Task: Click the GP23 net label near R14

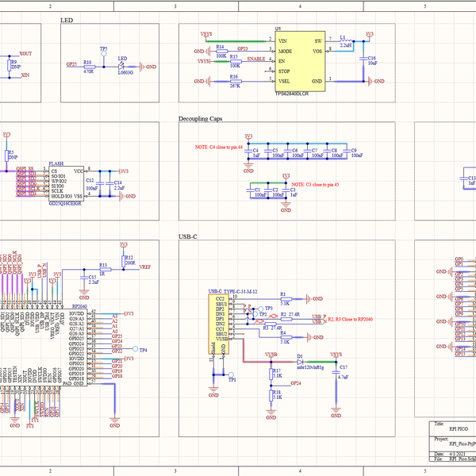Action: pos(242,48)
